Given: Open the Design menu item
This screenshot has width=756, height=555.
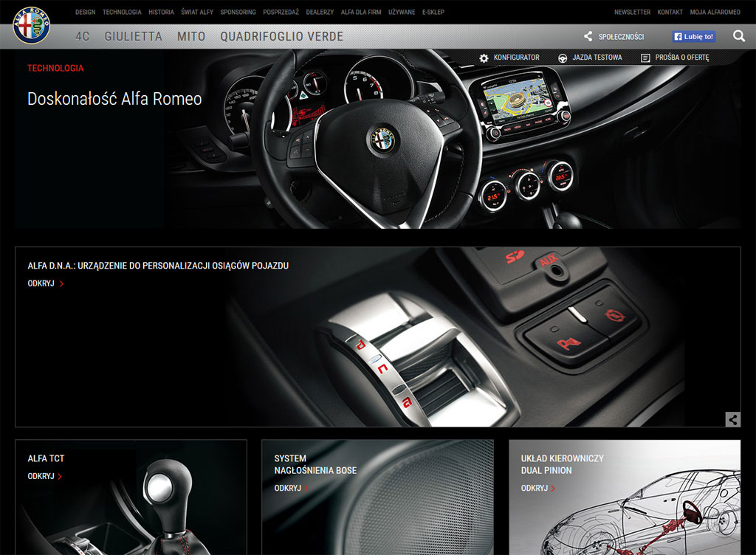Looking at the screenshot, I should [86, 12].
